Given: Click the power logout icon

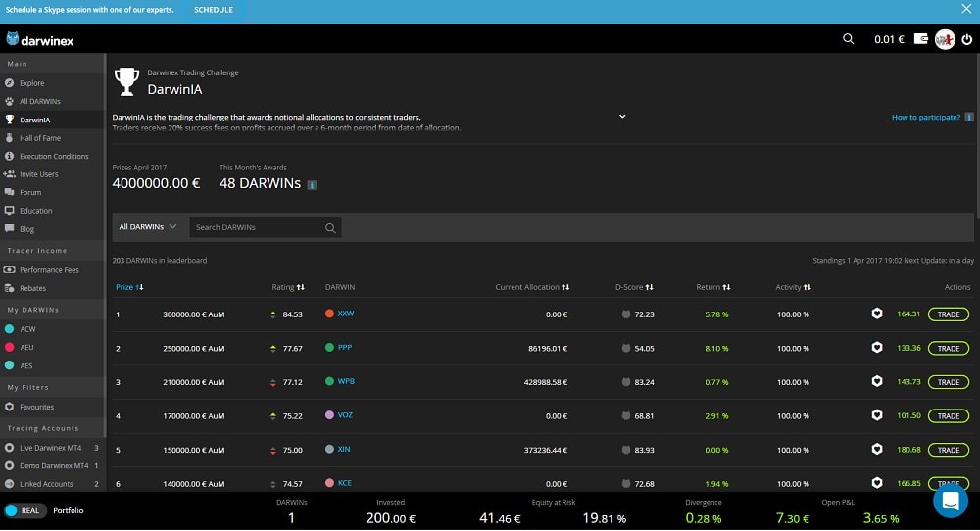Looking at the screenshot, I should (966, 39).
